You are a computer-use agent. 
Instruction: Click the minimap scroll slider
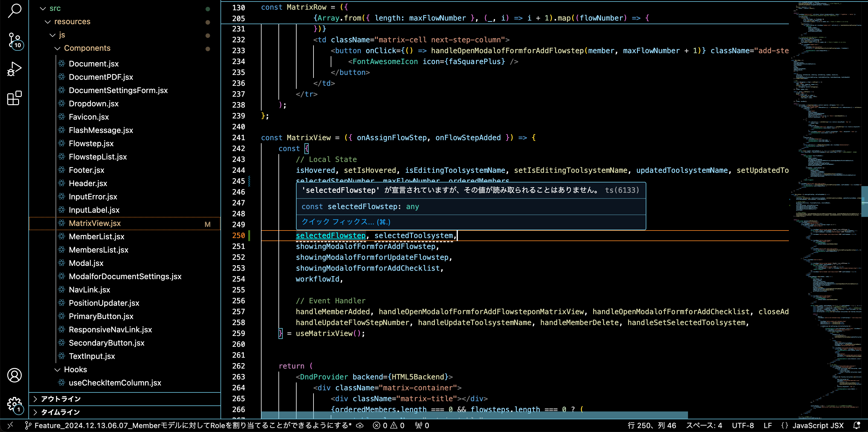click(864, 201)
